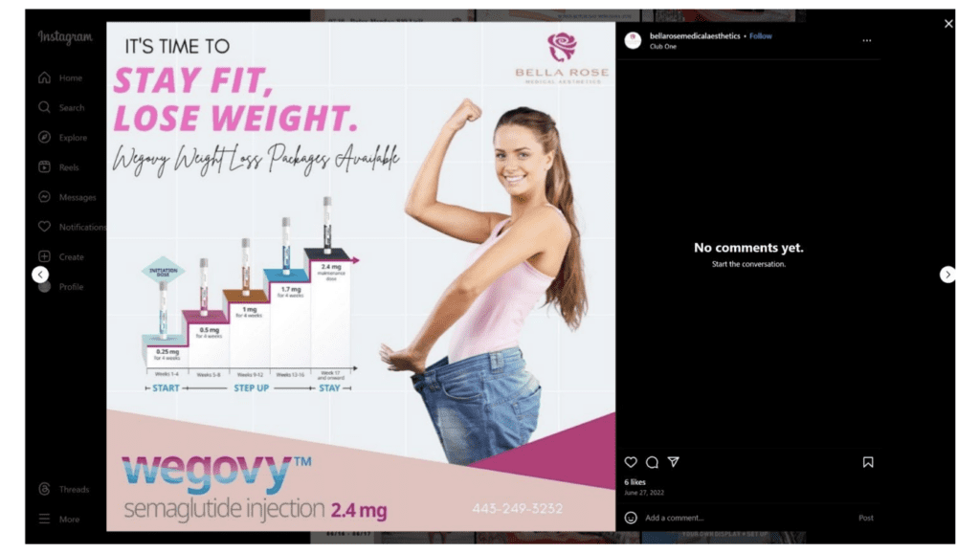Like the post with the heart icon
Image resolution: width=980 pixels, height=553 pixels.
[x=631, y=462]
